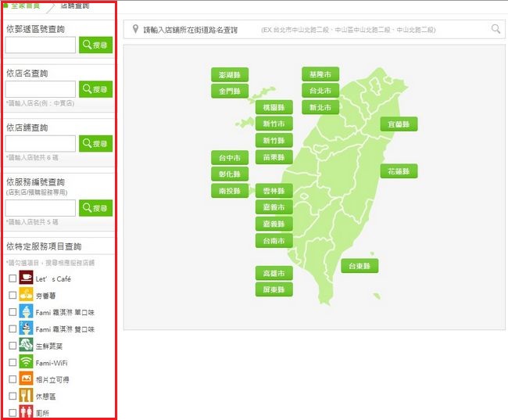
Task: Click the orange 相片立可得 photo icon
Action: tap(26, 379)
